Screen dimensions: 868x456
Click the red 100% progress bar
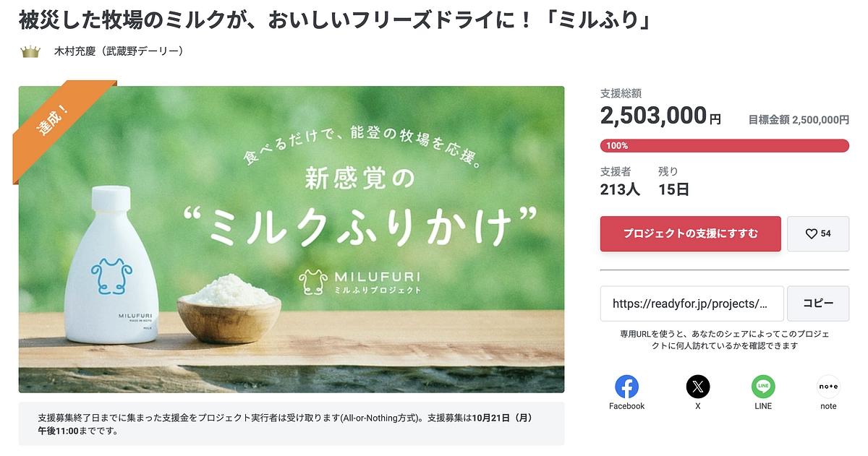(x=724, y=145)
